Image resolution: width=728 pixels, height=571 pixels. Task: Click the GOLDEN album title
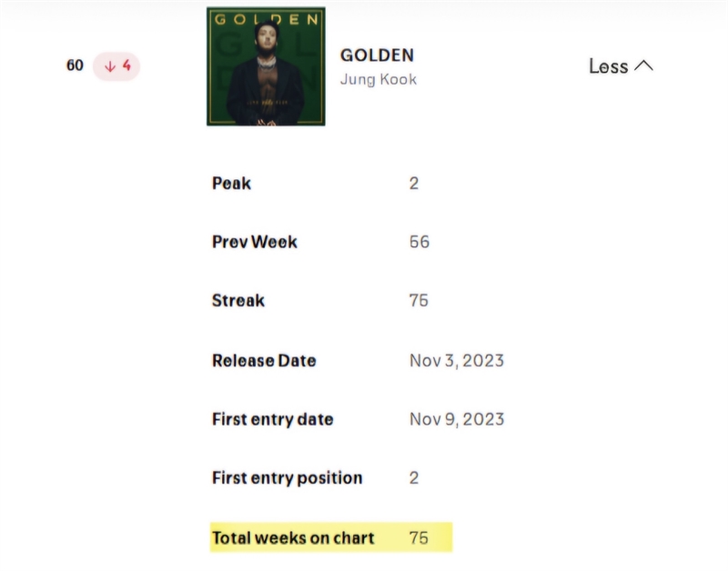point(377,55)
